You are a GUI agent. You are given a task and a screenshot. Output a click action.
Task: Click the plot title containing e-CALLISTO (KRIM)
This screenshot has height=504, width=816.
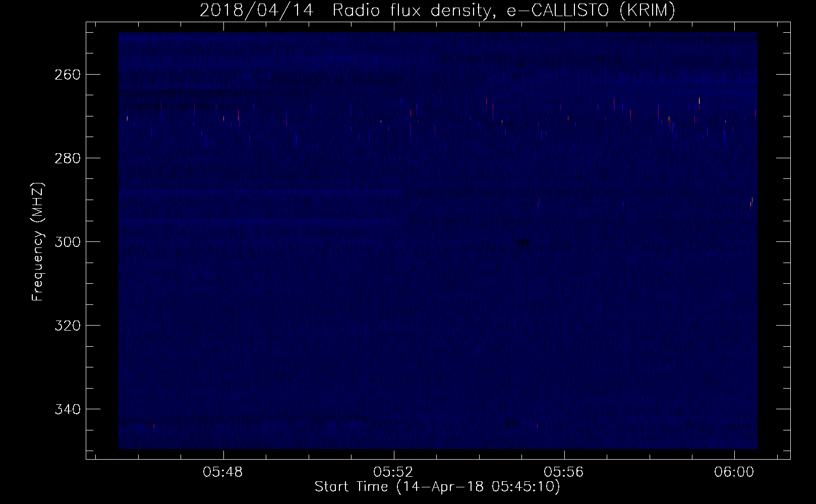coord(437,10)
